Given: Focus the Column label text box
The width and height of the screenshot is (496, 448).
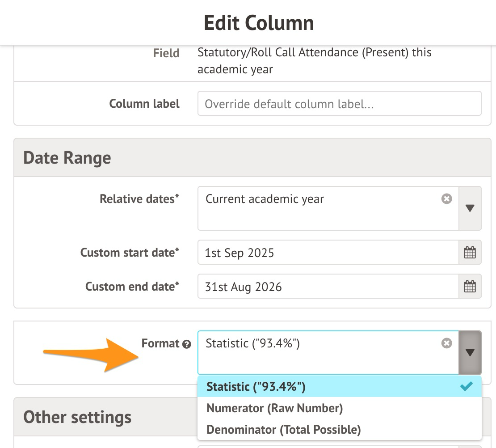Looking at the screenshot, I should pos(339,104).
